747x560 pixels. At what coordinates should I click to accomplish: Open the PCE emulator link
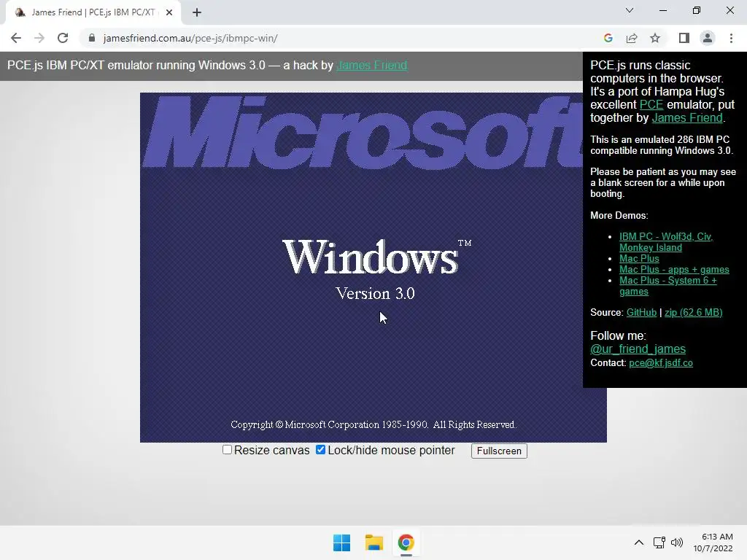tap(651, 105)
